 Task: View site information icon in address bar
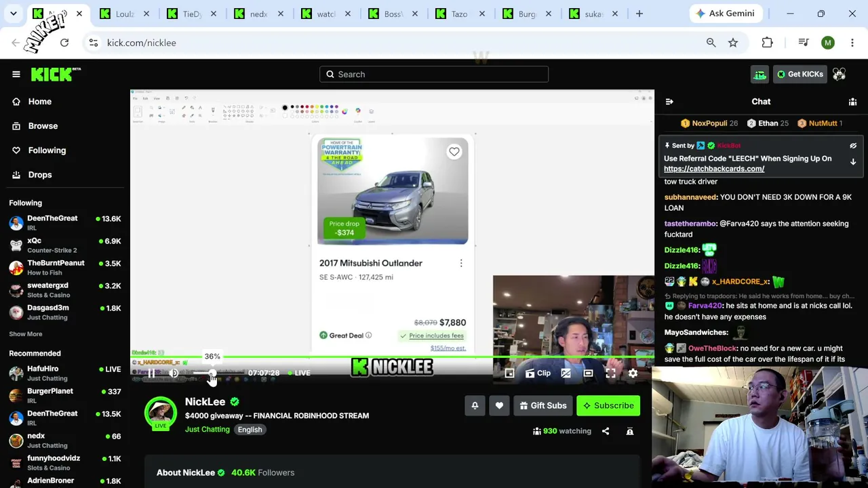(94, 43)
